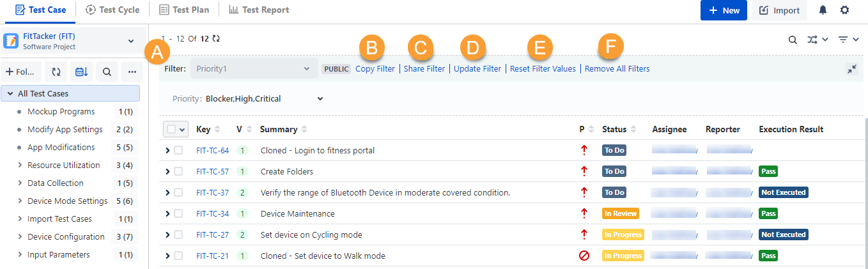868x269 pixels.
Task: Click the In Review status of FIT-TC-34
Action: [x=620, y=213]
